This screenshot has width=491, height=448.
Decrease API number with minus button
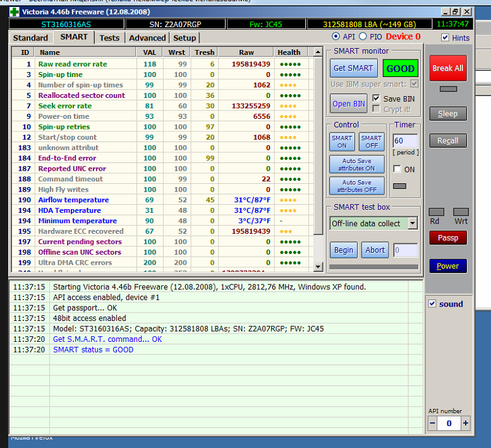tap(433, 423)
